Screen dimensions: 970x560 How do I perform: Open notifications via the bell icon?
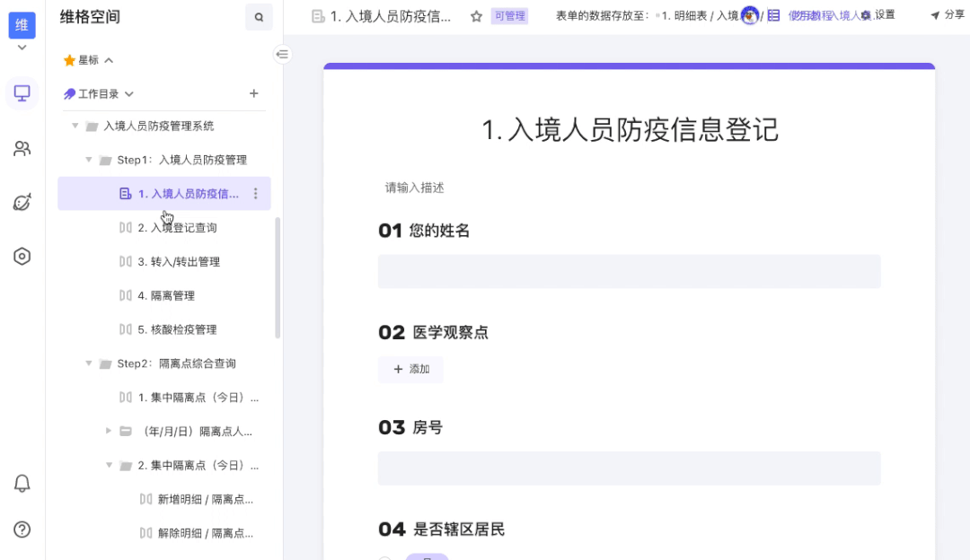pyautogui.click(x=21, y=482)
